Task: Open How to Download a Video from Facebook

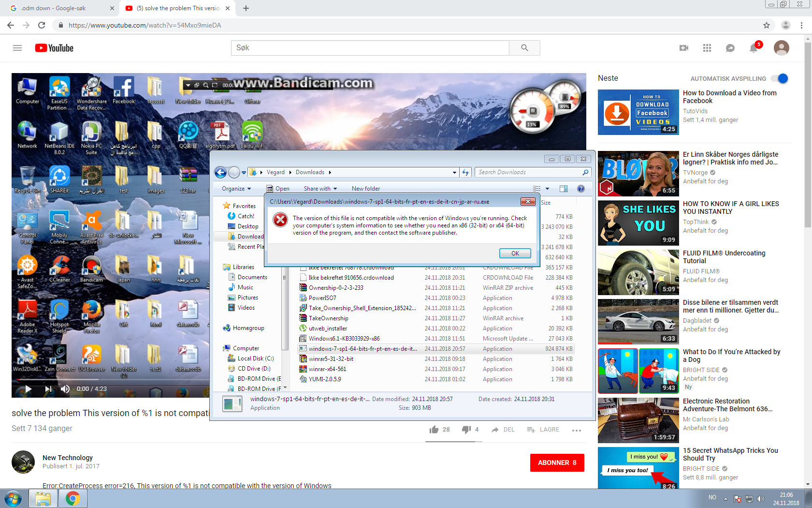Action: click(730, 97)
